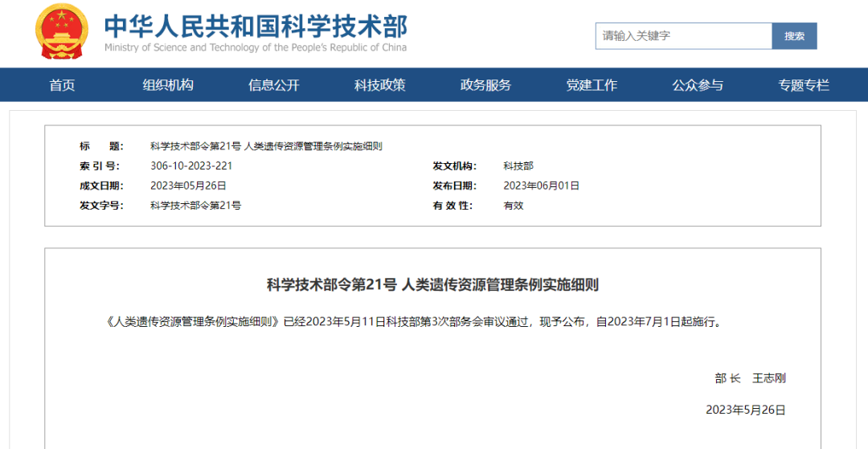Open the 首页 menu item
The image size is (868, 449).
pos(62,85)
